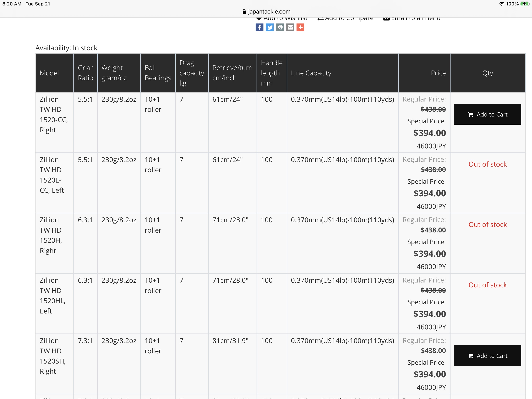
Task: Click the Line Capacity column header
Action: (343, 73)
